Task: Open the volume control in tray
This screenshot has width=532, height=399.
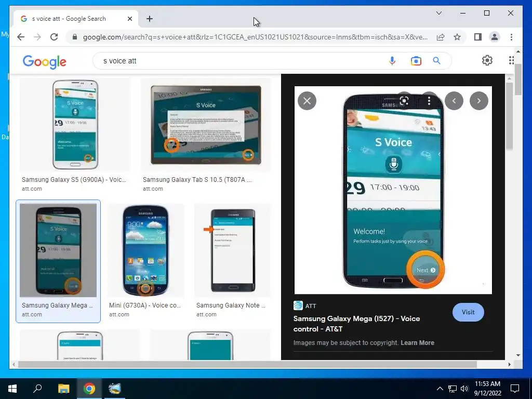Action: pos(464,389)
